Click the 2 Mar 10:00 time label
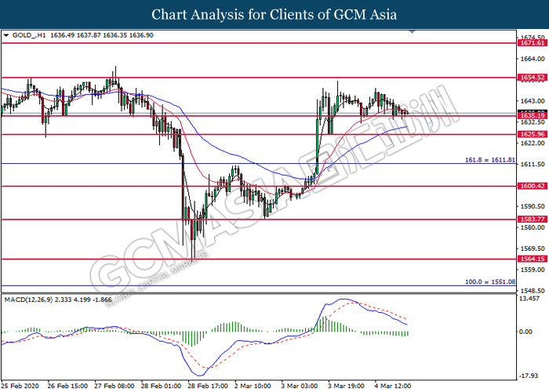Image resolution: width=549 pixels, height=392 pixels. click(x=253, y=386)
